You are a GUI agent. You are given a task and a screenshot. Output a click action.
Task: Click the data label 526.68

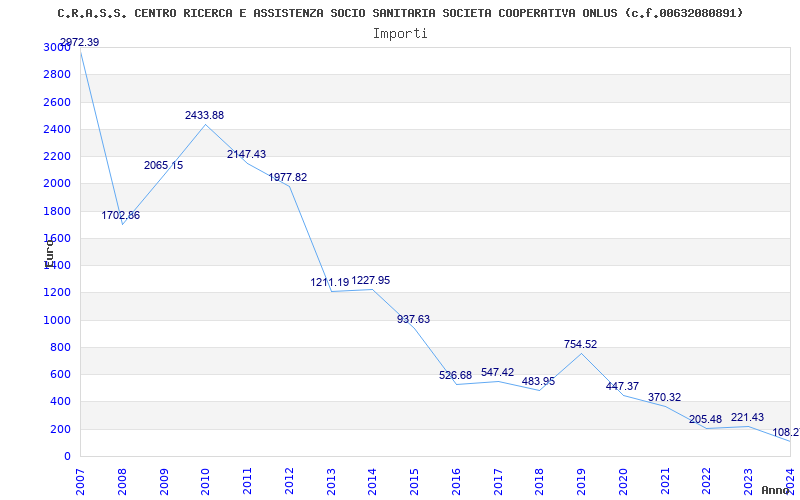click(456, 376)
